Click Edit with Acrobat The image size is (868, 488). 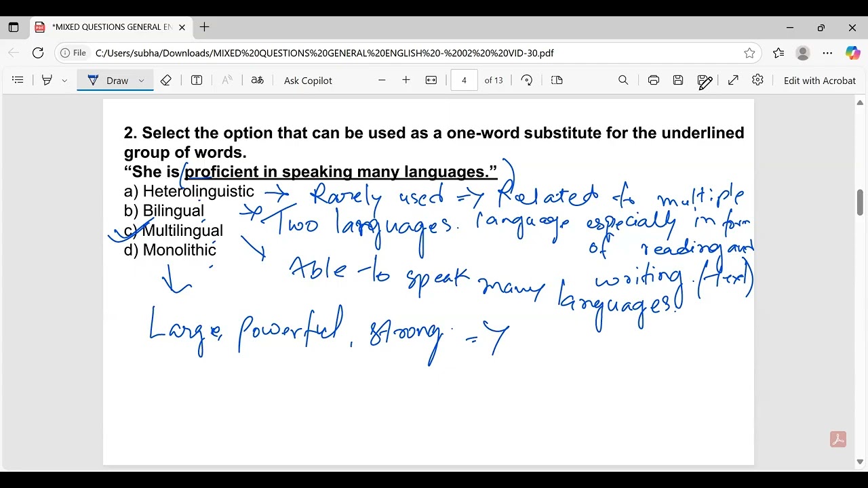tap(820, 80)
